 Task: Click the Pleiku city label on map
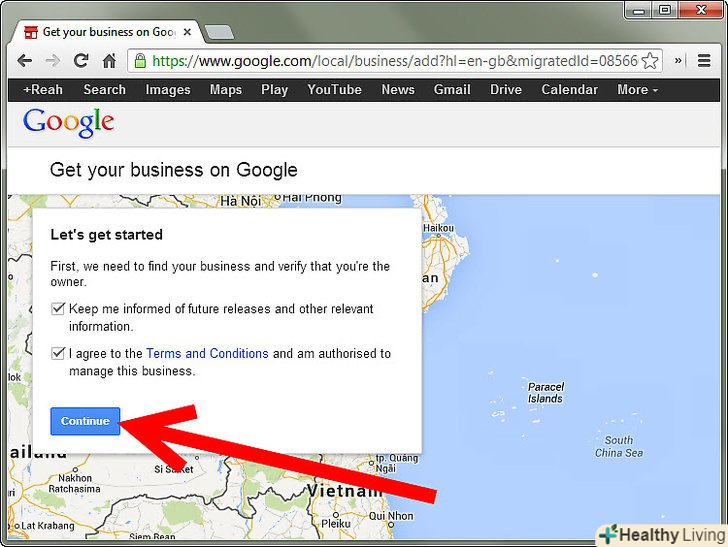coord(336,523)
